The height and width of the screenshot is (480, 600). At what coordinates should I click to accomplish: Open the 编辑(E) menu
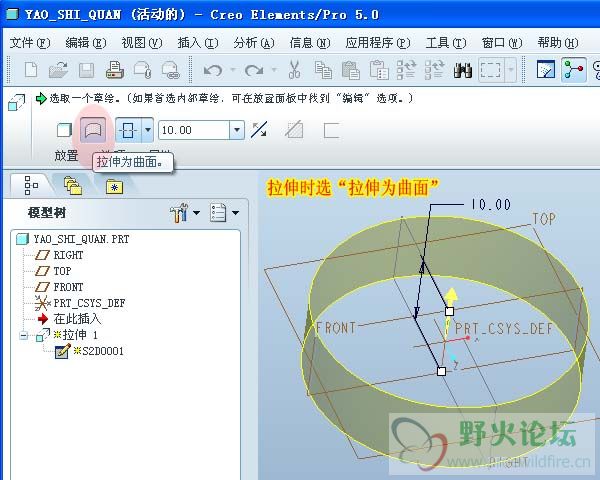(86, 42)
